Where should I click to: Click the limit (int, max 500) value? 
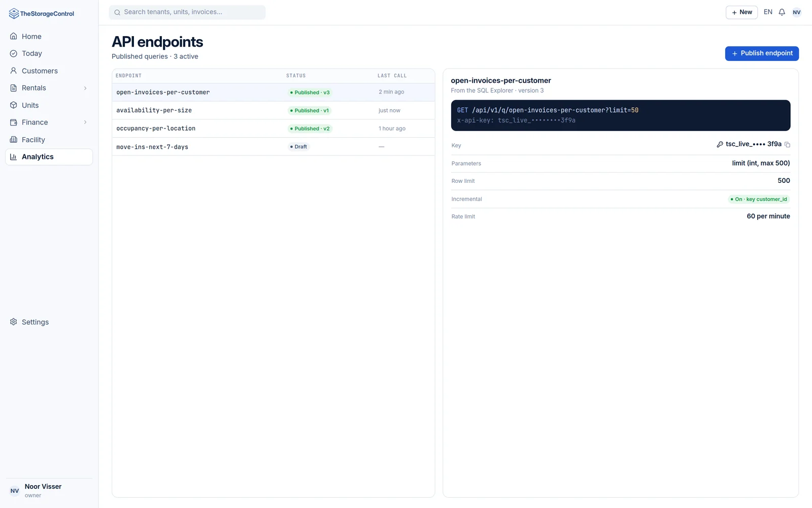[x=761, y=163]
